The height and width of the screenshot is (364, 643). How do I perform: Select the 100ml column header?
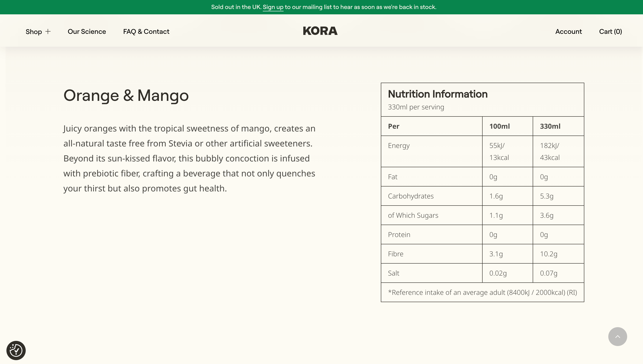tap(499, 126)
